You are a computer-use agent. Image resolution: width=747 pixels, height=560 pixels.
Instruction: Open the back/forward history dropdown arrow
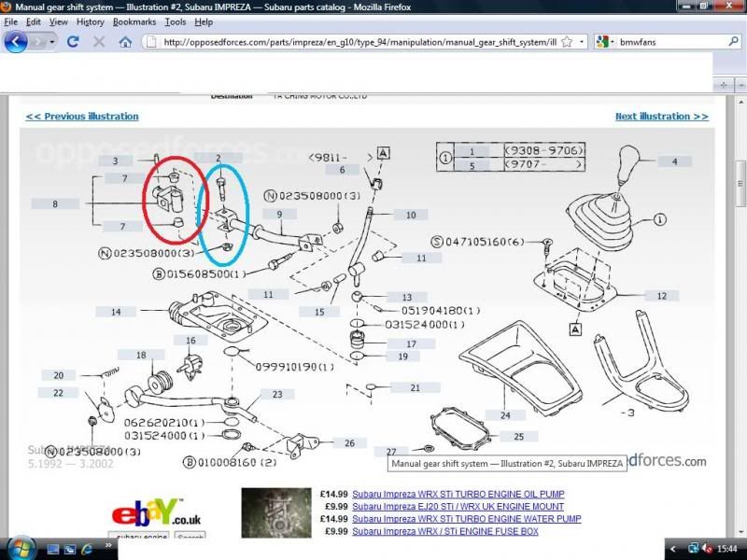[52, 42]
